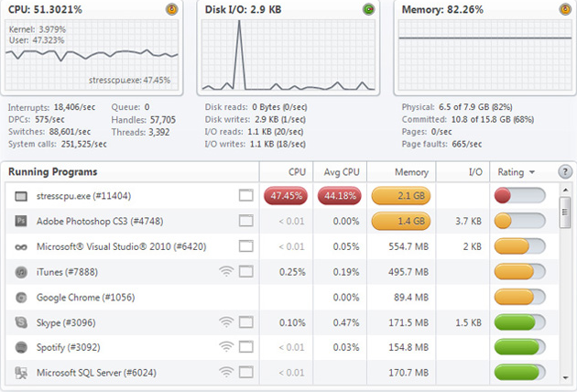Click the red rating bar for stresscpu.exe
This screenshot has height=392, width=577.
(519, 195)
